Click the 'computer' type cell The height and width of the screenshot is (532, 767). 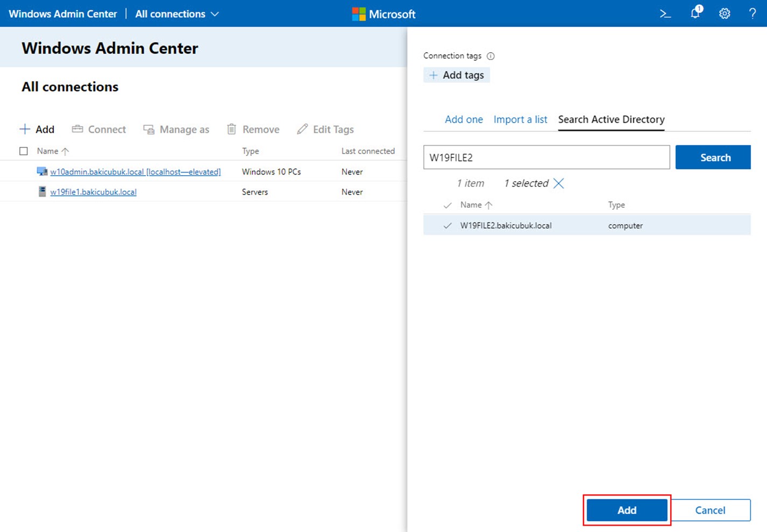tap(626, 226)
